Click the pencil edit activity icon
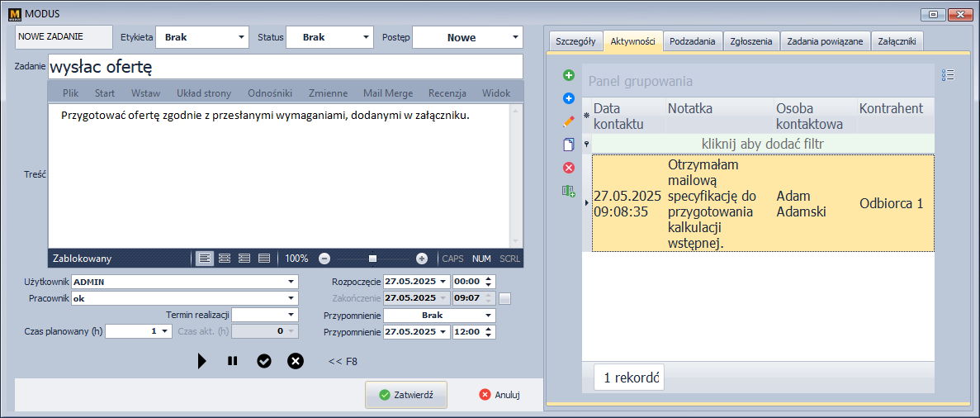980x418 pixels. (568, 121)
